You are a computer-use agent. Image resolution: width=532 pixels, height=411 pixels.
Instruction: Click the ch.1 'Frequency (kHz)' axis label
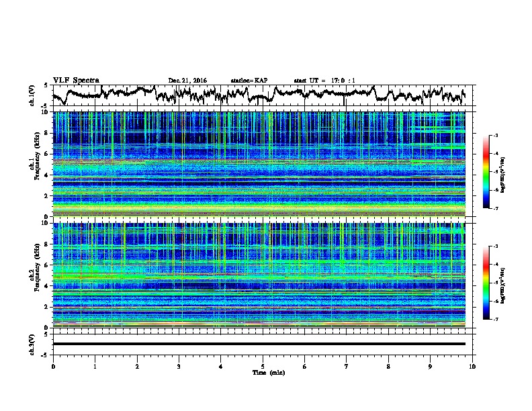(38, 156)
